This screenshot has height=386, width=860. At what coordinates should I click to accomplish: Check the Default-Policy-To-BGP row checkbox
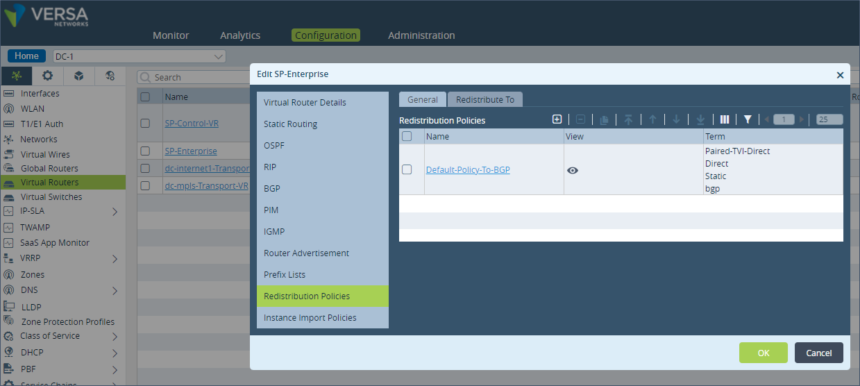tap(407, 169)
